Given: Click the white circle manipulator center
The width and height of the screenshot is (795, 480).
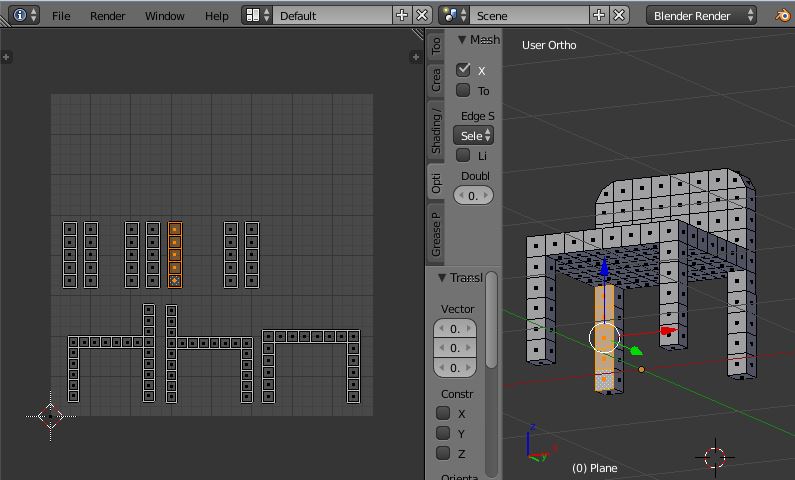Looking at the screenshot, I should (x=604, y=338).
